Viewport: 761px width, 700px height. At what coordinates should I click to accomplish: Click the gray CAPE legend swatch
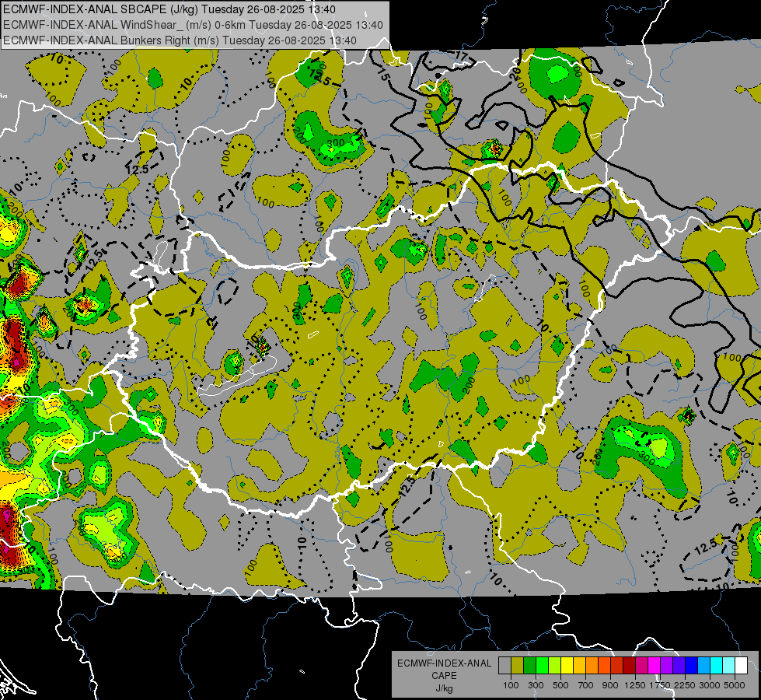click(x=504, y=666)
